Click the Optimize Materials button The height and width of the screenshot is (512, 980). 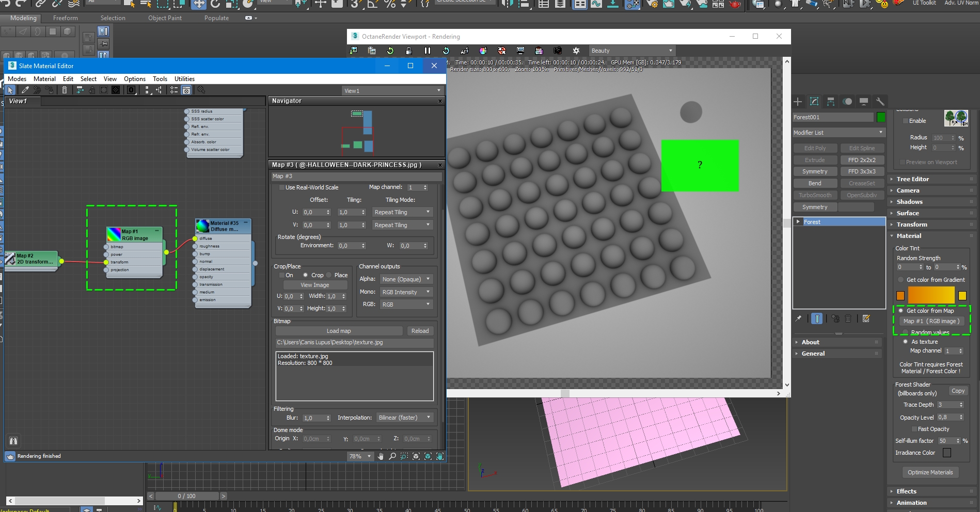tap(930, 472)
